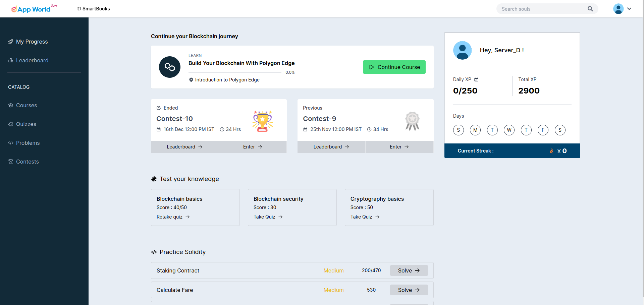The width and height of the screenshot is (644, 305).
Task: Select the Wednesday day circle
Action: click(509, 130)
